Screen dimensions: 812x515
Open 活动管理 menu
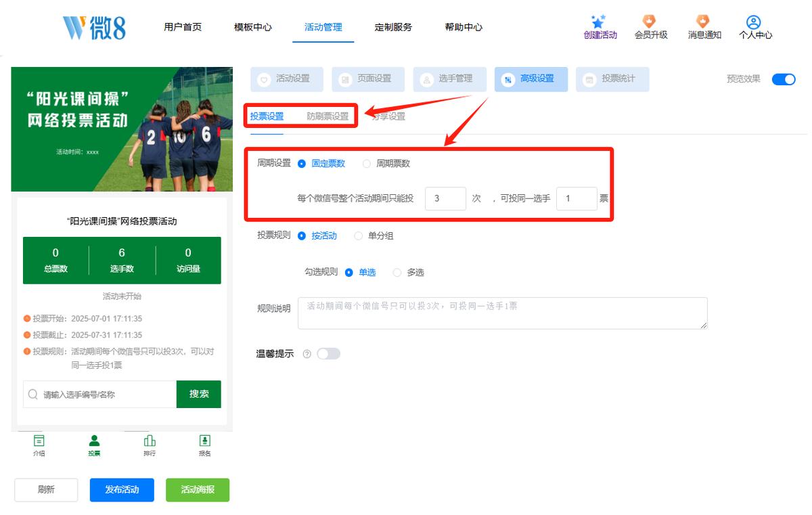[x=323, y=27]
